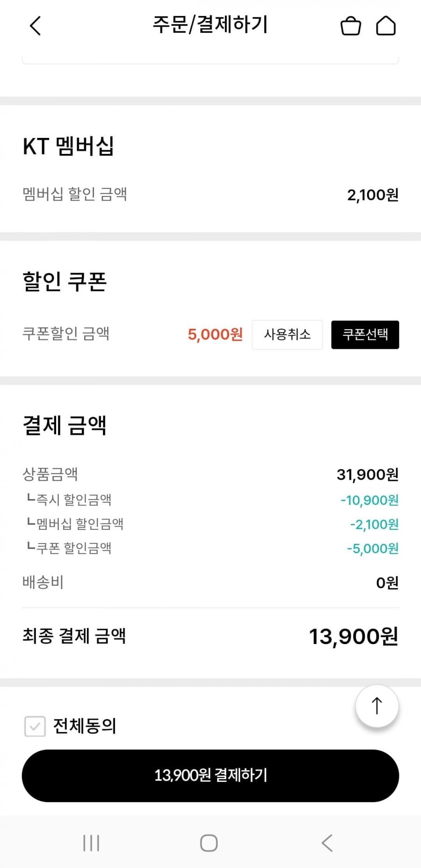Go to home via the house icon
Image resolution: width=421 pixels, height=868 pixels.
pos(386,26)
